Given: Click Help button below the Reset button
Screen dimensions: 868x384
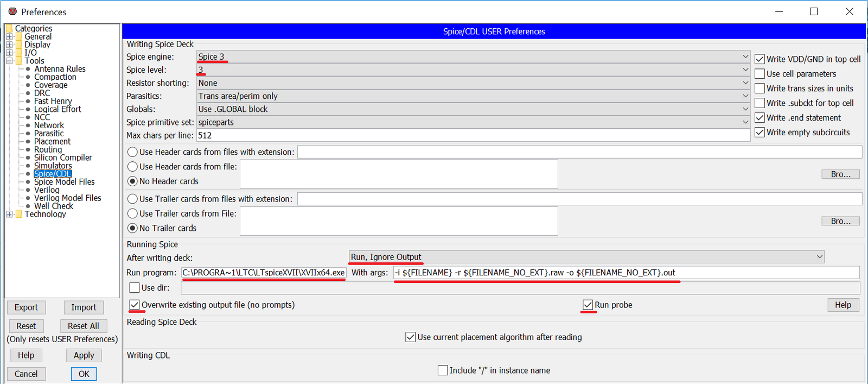Looking at the screenshot, I should (26, 355).
